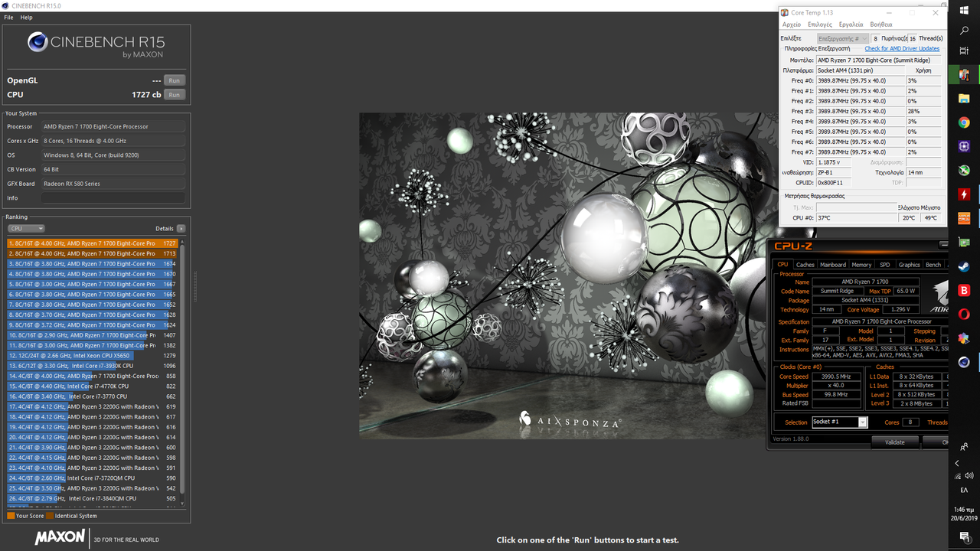The width and height of the screenshot is (980, 551).
Task: Click the orange CPUID taskbar icon
Action: click(x=964, y=218)
